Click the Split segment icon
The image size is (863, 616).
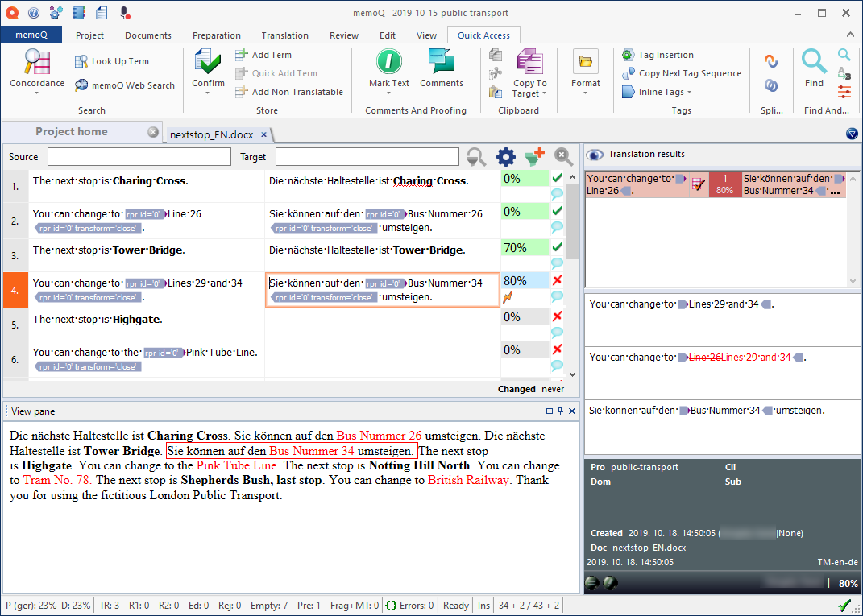(771, 61)
